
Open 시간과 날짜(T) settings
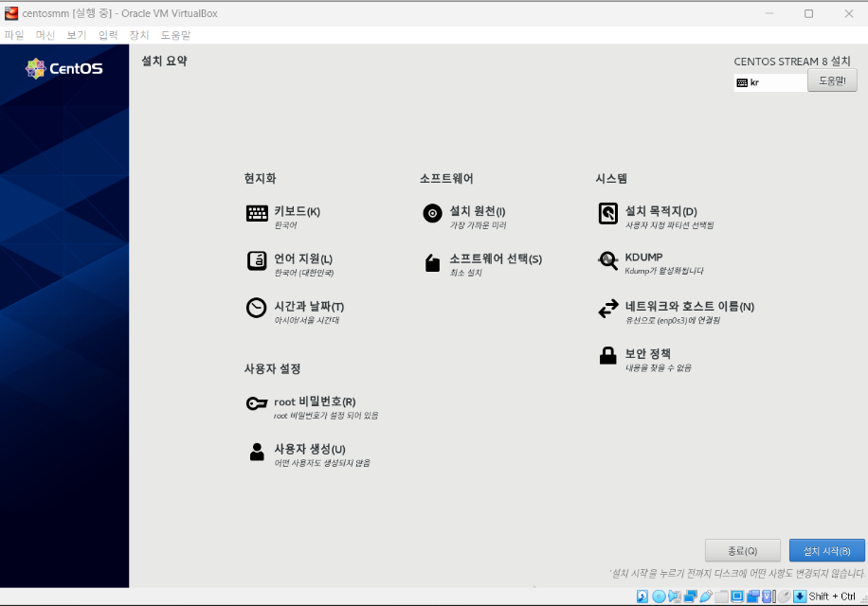click(309, 307)
